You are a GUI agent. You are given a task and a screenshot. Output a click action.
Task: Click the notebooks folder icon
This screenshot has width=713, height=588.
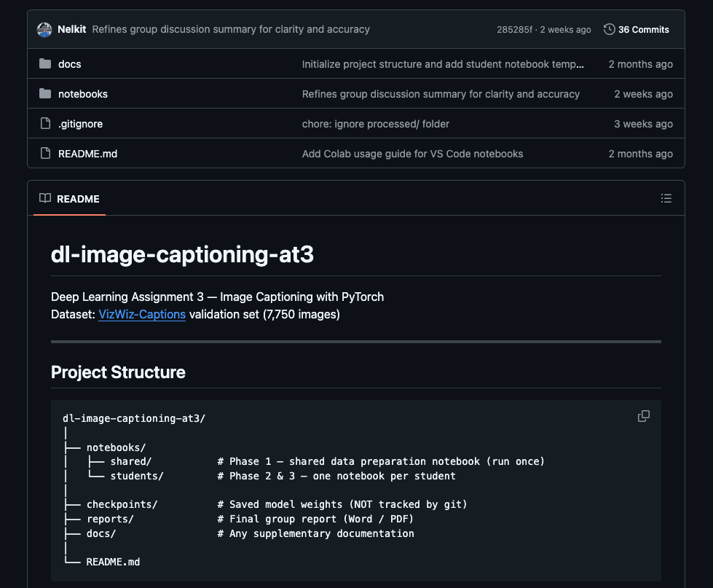pyautogui.click(x=45, y=94)
